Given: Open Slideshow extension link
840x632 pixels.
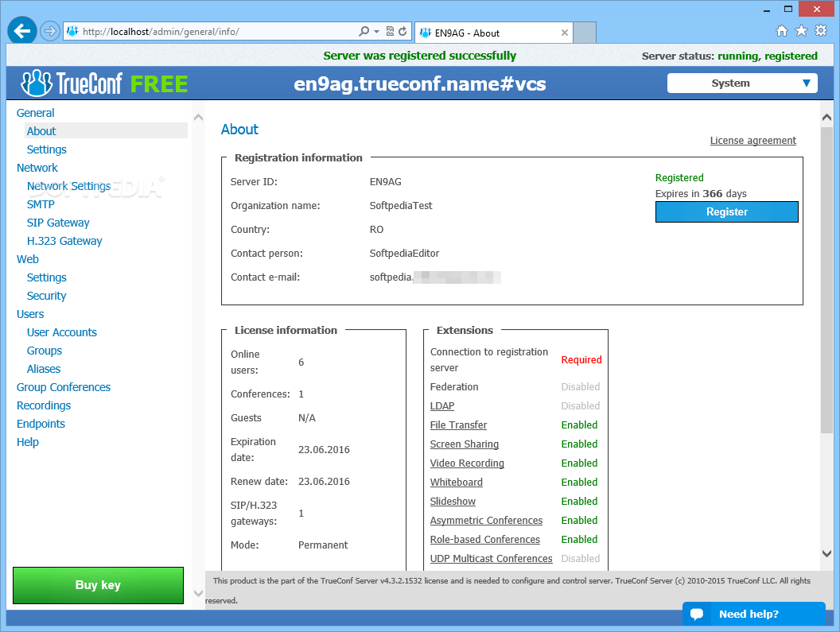Looking at the screenshot, I should coord(453,502).
